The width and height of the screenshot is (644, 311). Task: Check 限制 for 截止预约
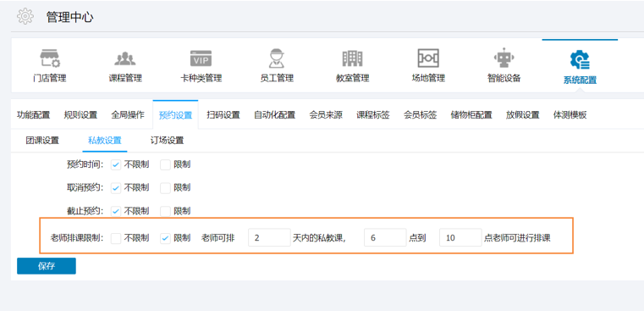pos(165,211)
